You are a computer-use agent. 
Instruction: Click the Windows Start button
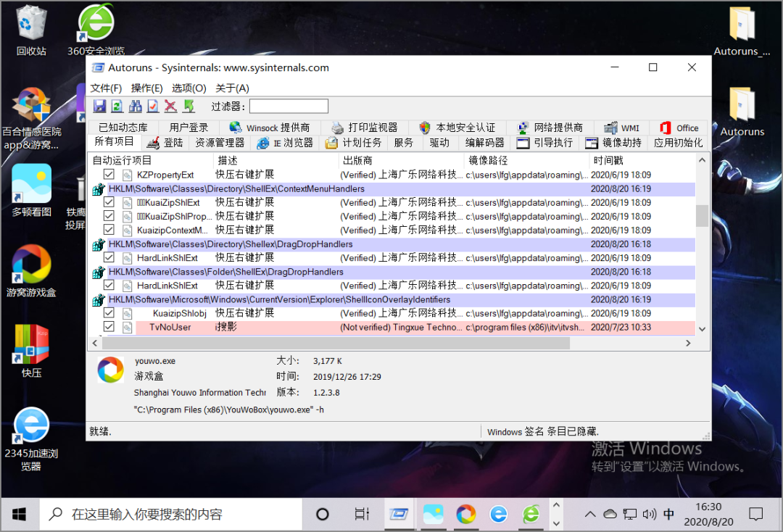click(19, 513)
